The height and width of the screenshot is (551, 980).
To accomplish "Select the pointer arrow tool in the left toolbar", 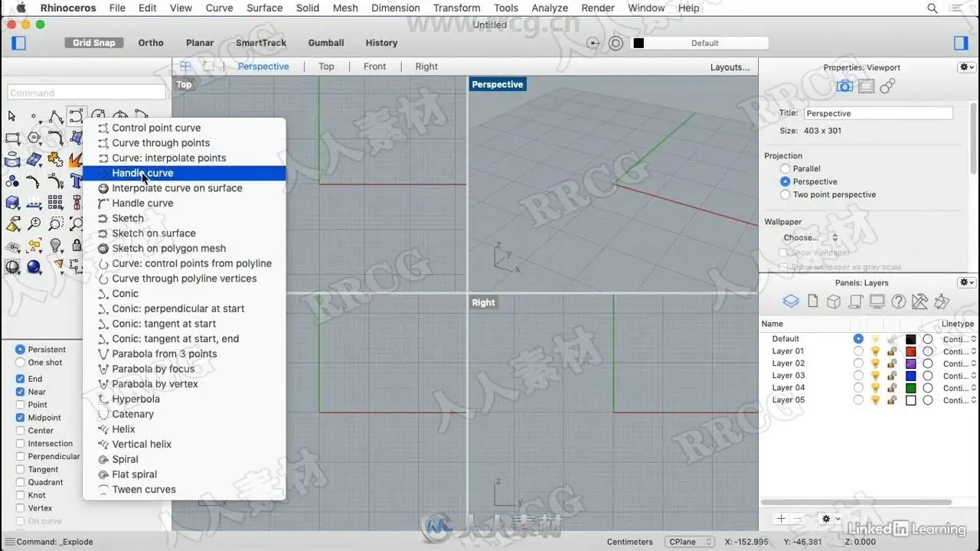I will pyautogui.click(x=11, y=116).
